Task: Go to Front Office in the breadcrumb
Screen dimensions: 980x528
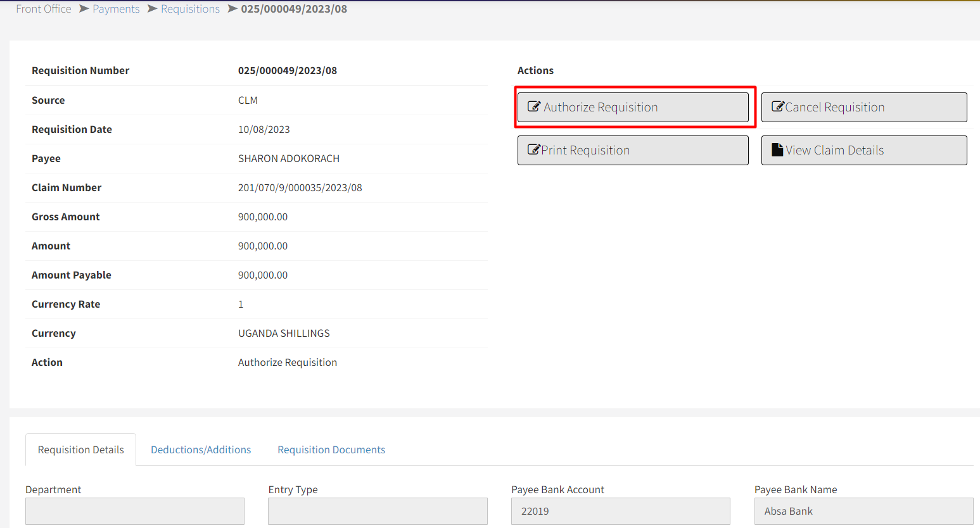Action: [x=44, y=9]
